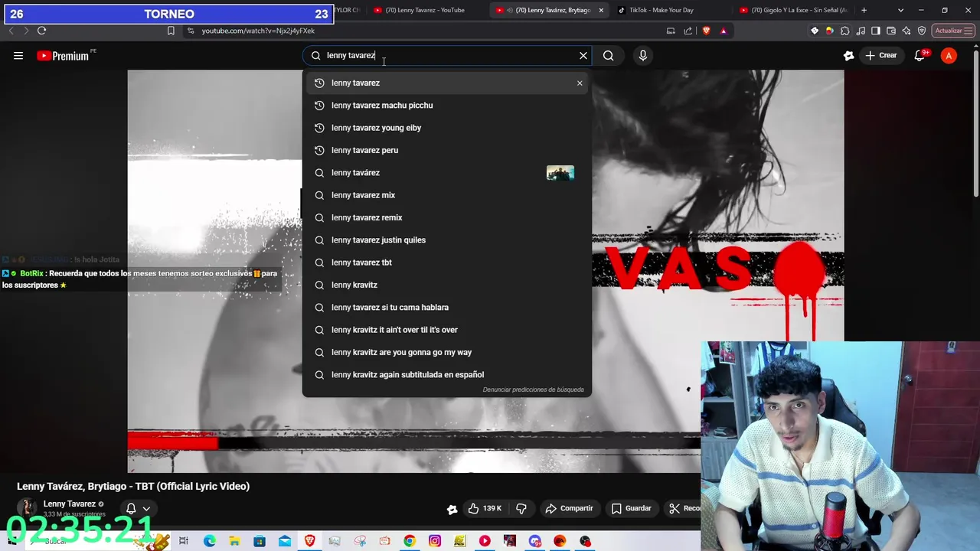Open Microsoft Store from the taskbar
Image resolution: width=980 pixels, height=551 pixels.
click(260, 541)
